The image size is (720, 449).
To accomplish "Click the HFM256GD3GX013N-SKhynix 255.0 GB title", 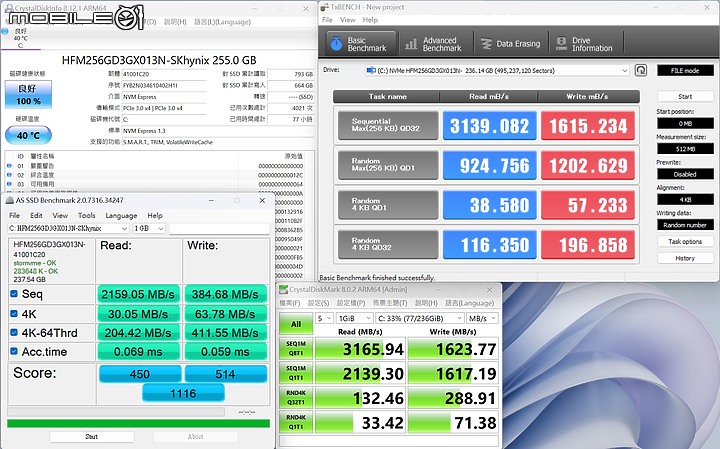I will [159, 60].
